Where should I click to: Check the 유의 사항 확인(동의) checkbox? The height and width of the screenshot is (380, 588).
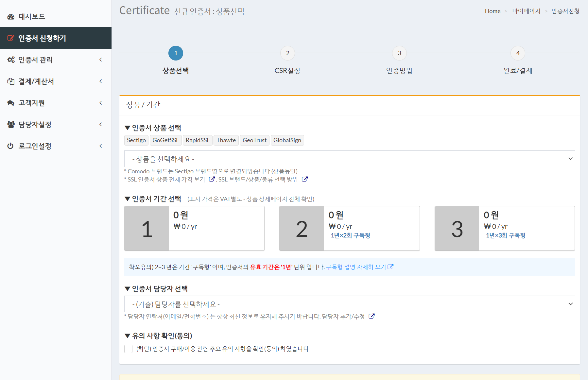(129, 349)
